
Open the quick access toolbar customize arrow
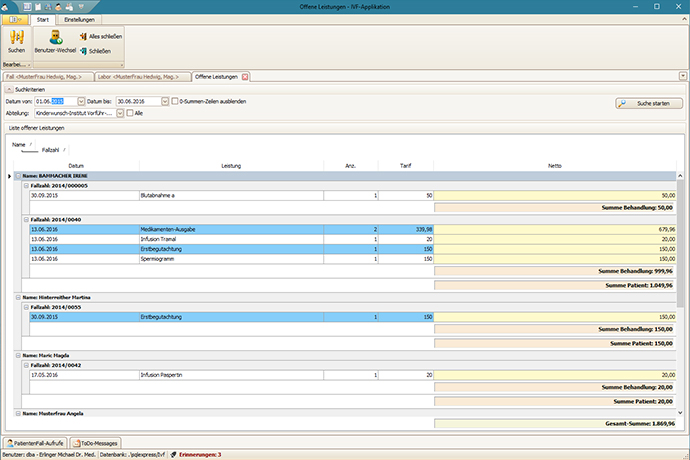[81, 7]
